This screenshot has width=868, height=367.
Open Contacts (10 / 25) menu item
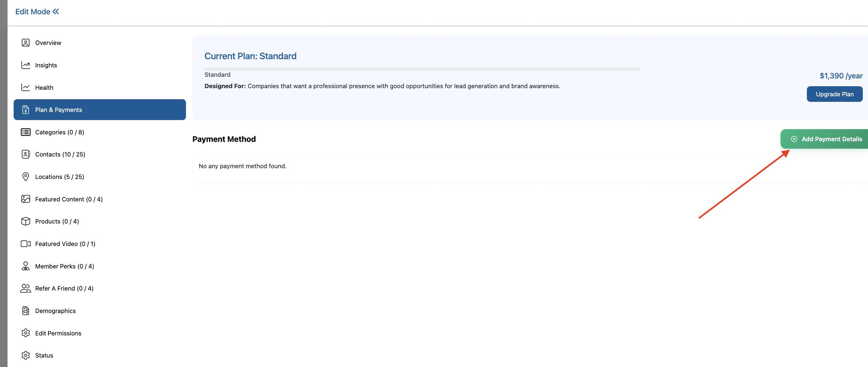[x=60, y=155]
